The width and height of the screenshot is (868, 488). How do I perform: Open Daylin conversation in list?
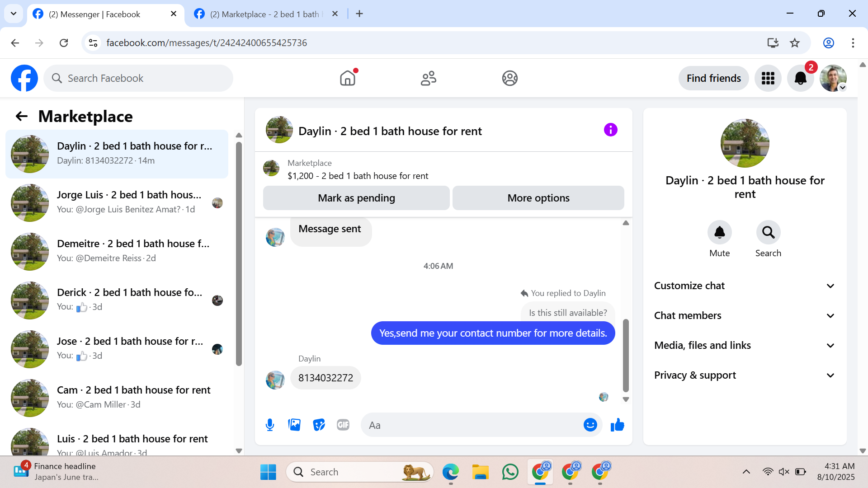click(117, 154)
